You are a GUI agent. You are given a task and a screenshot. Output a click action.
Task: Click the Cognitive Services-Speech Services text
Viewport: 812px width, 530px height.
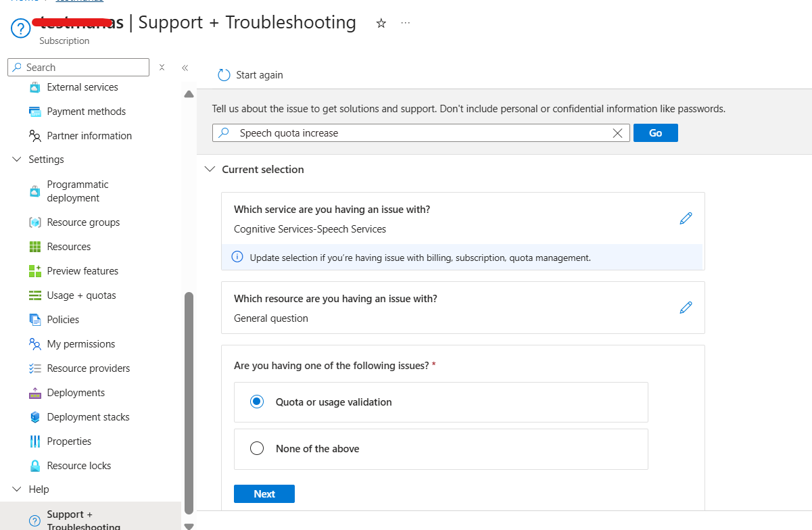pyautogui.click(x=310, y=229)
